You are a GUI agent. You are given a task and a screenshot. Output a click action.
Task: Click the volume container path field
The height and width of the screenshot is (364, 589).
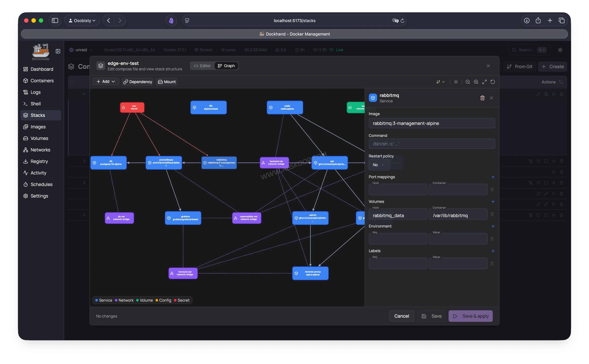coord(458,214)
